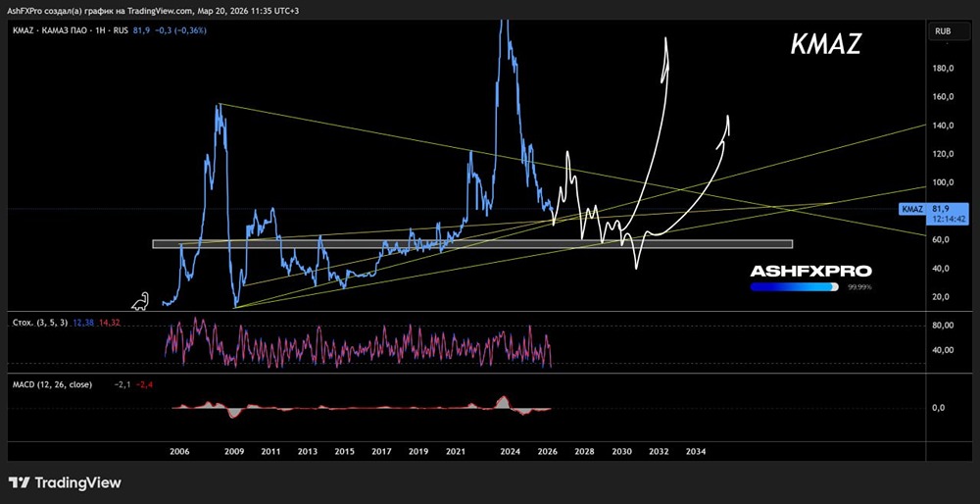Screen dimensions: 980x504
Task: Click the KMAZ · КАМАЗ ПАО symbol legend
Action: [x=72, y=30]
